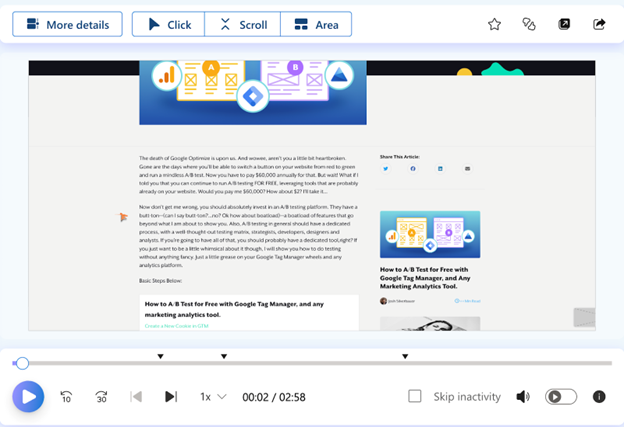Viewport: 624px width, 427px height.
Task: Enable the Skip inactivity checkbox
Action: click(415, 396)
